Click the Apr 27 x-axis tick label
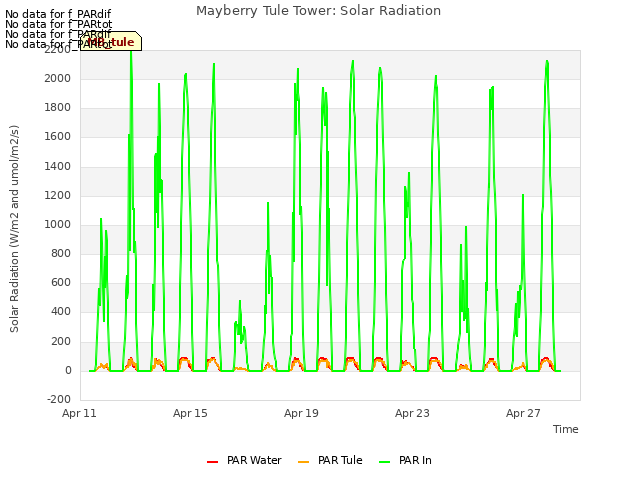The width and height of the screenshot is (640, 480). 523,413
